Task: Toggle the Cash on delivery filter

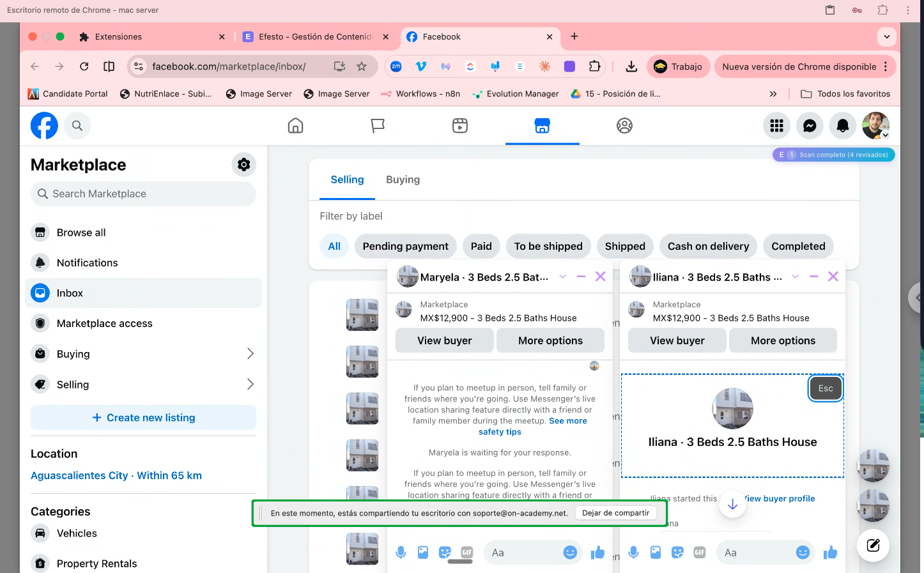Action: 708,246
